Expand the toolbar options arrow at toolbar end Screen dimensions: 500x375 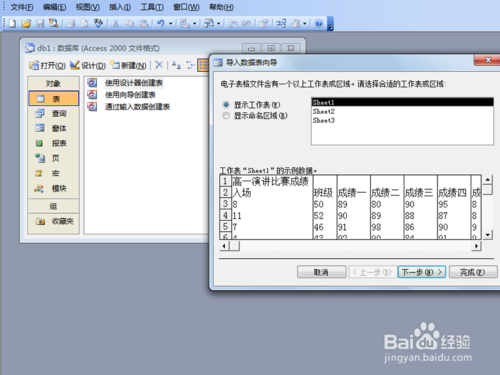[330, 24]
